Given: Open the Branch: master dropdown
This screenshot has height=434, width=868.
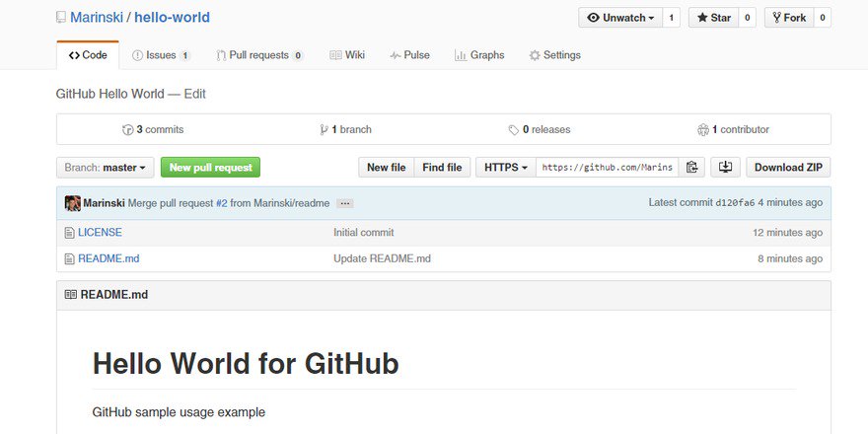Looking at the screenshot, I should (106, 167).
